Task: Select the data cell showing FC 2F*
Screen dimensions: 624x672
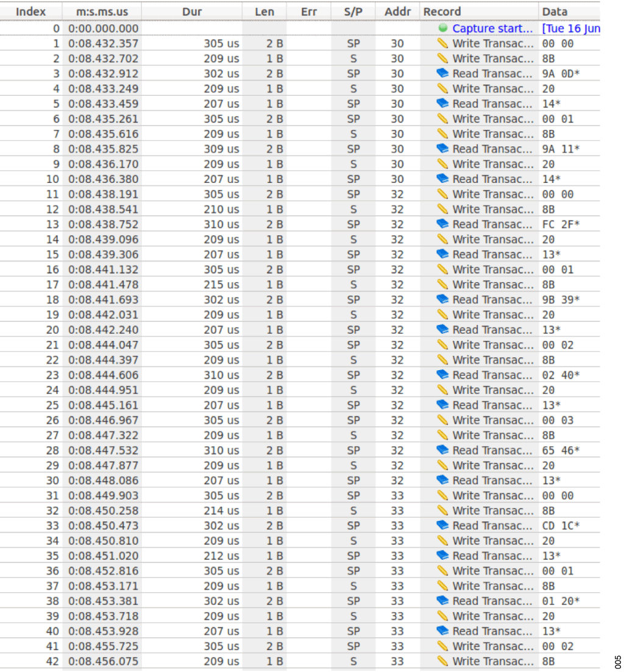Action: click(561, 224)
